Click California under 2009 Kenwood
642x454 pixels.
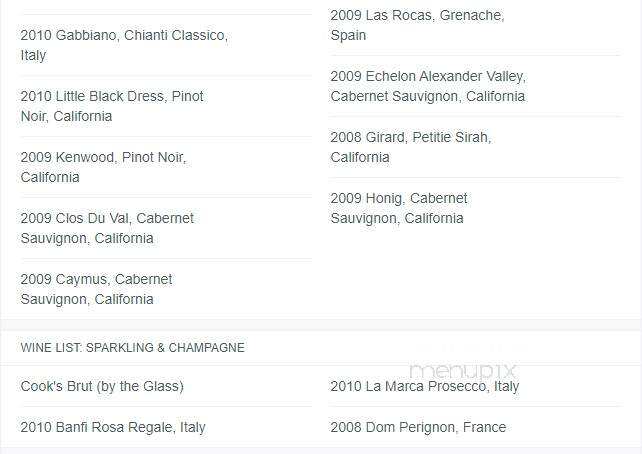point(50,177)
